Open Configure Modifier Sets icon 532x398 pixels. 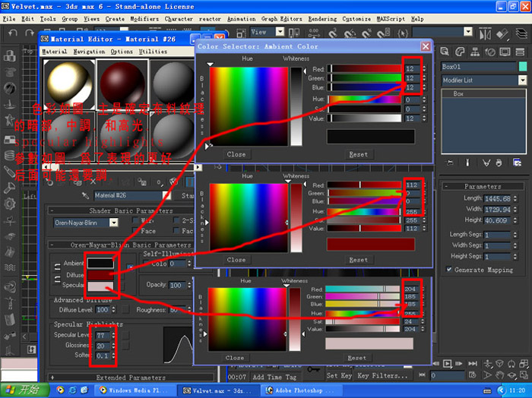point(517,163)
